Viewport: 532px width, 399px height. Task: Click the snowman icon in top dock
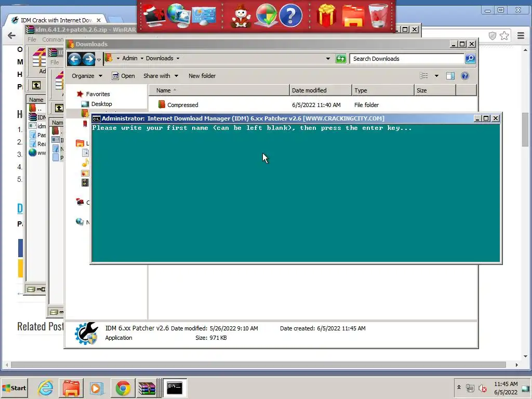coord(241,16)
